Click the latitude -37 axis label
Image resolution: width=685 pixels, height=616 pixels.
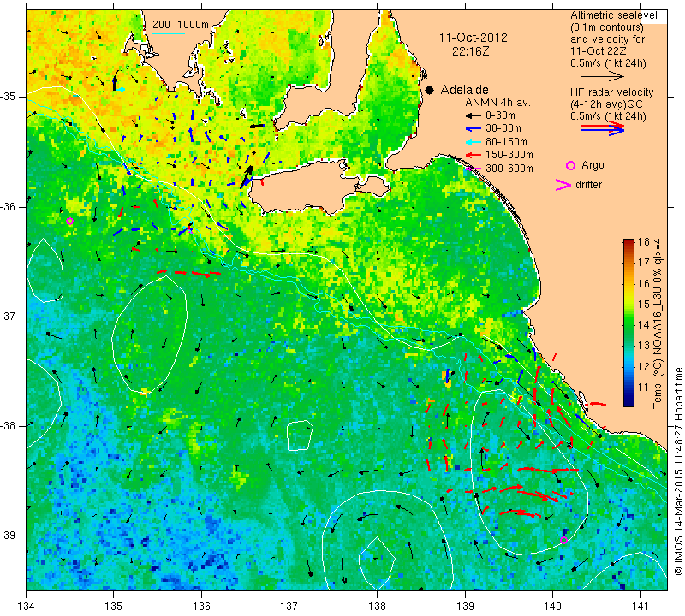tap(9, 316)
